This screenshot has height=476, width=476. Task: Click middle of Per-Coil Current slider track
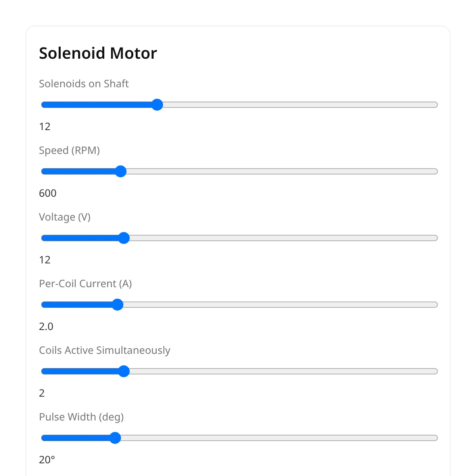[x=240, y=305]
